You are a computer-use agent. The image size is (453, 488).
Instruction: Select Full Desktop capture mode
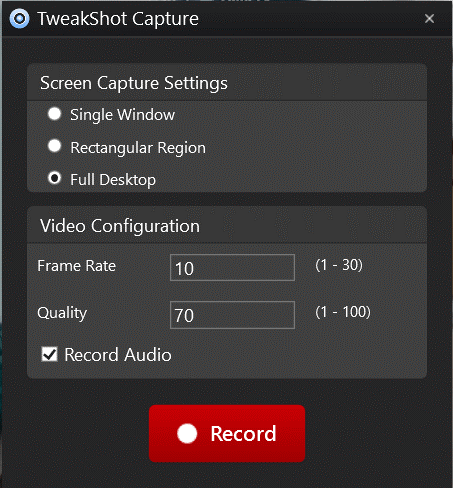[x=54, y=178]
